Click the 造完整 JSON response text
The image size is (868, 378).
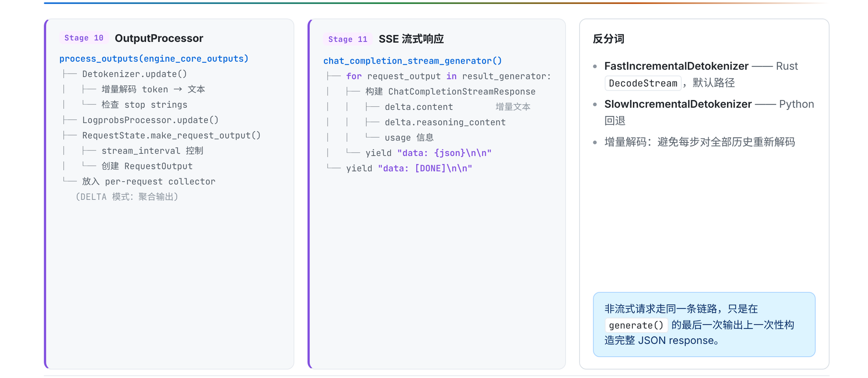(x=661, y=341)
